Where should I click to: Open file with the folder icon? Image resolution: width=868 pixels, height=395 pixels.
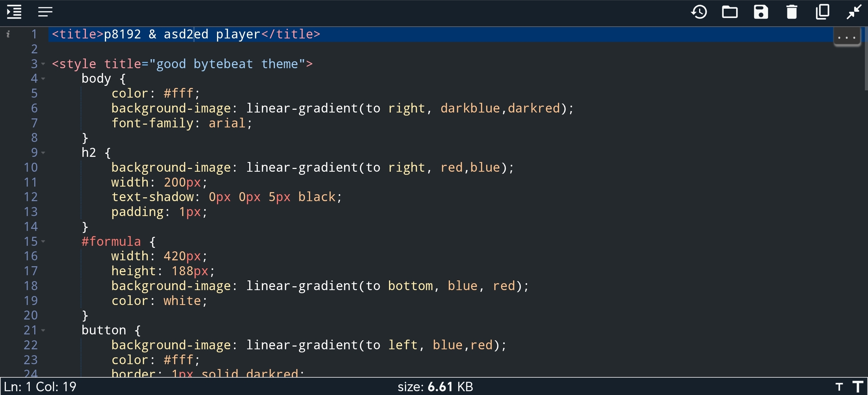(730, 12)
